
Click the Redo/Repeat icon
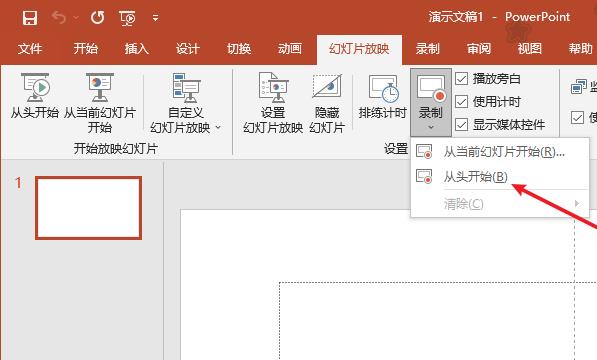[97, 18]
